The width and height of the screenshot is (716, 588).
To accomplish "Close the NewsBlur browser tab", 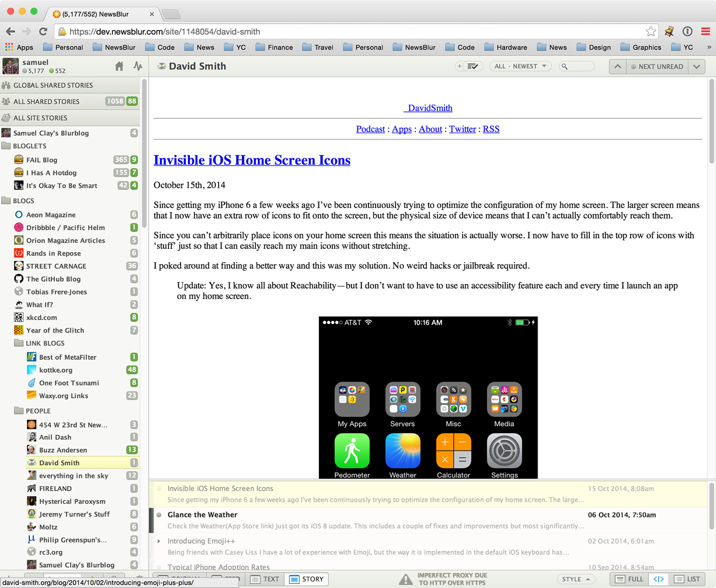I will (151, 14).
